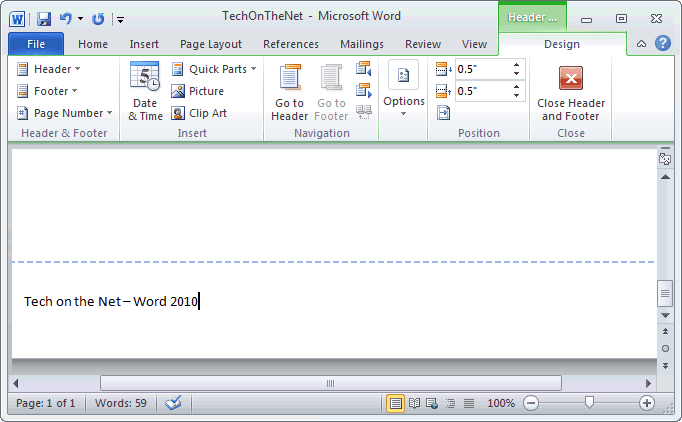682x422 pixels.
Task: Insert a Picture
Action: click(x=197, y=91)
